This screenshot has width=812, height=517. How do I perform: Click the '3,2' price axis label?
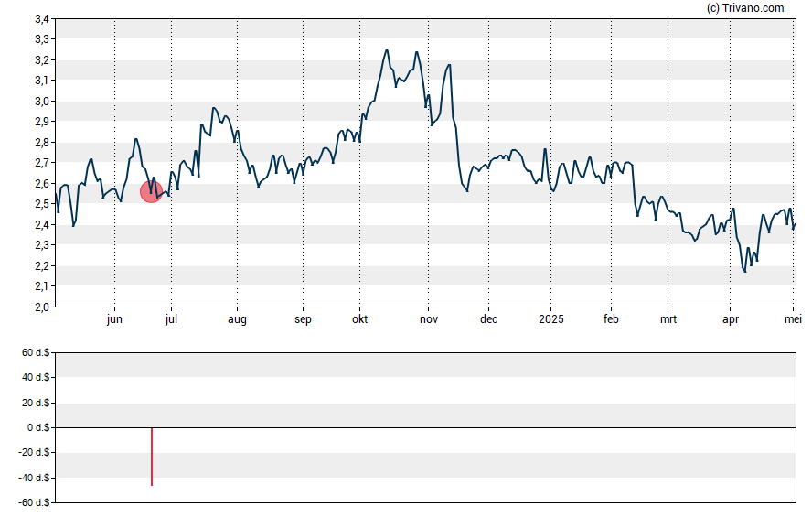(x=42, y=60)
